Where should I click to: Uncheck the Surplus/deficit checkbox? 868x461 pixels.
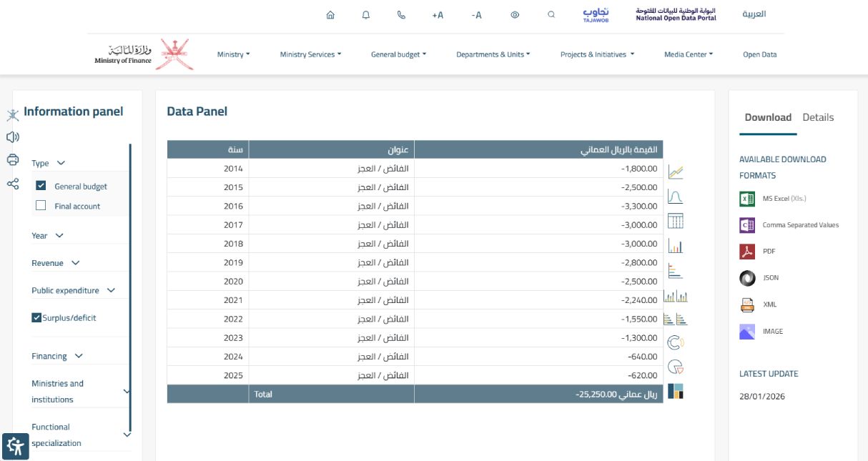click(x=36, y=317)
